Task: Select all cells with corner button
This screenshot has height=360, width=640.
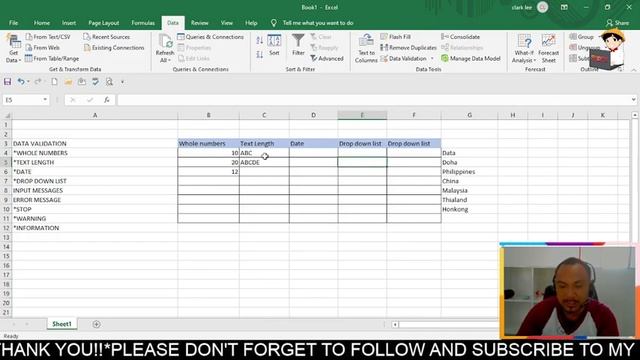Action: pos(6,116)
